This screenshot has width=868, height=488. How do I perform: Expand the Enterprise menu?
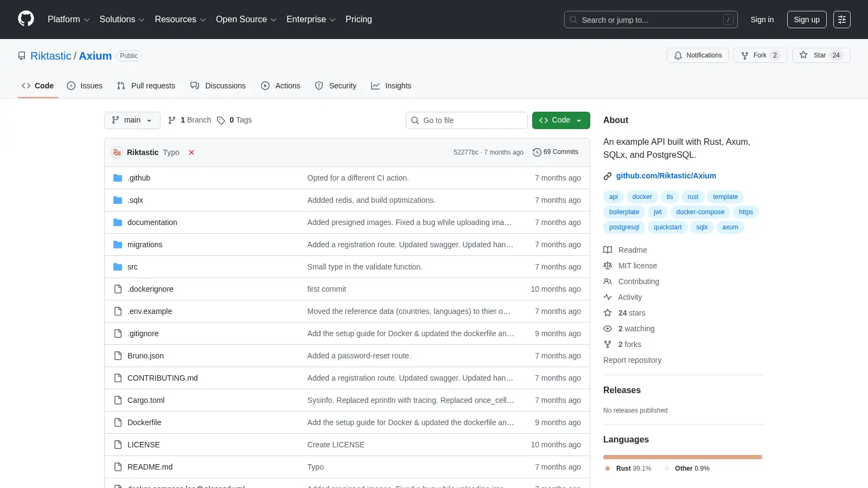(311, 20)
